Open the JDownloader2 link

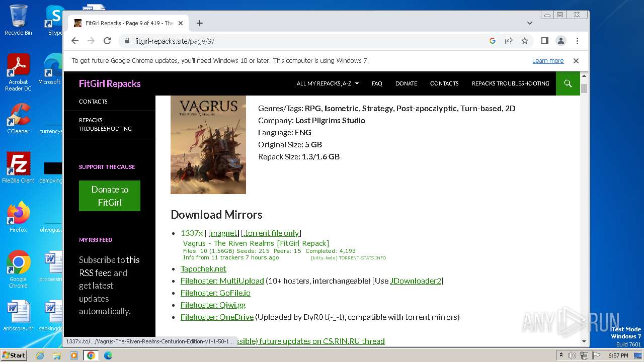point(415,281)
